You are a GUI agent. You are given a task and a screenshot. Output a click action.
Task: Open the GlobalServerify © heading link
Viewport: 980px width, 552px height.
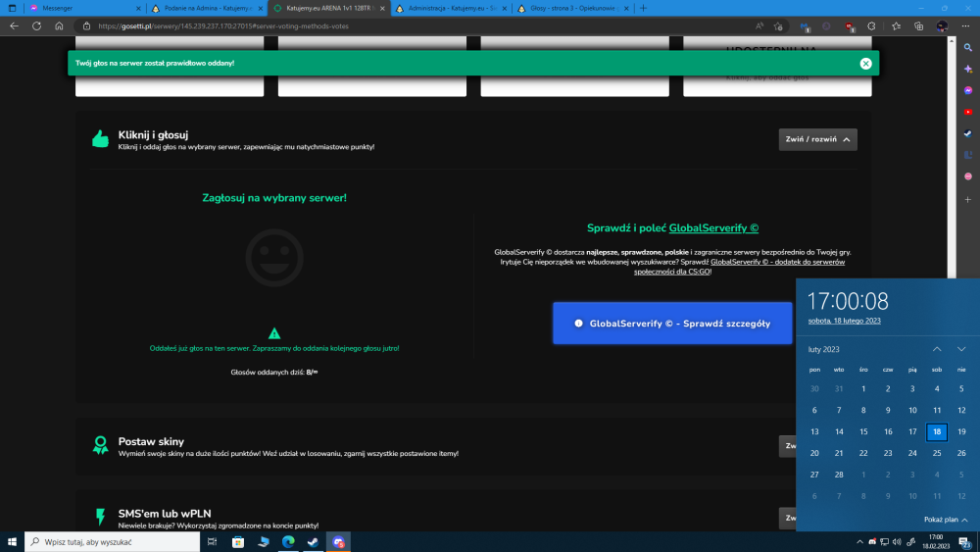pos(713,228)
